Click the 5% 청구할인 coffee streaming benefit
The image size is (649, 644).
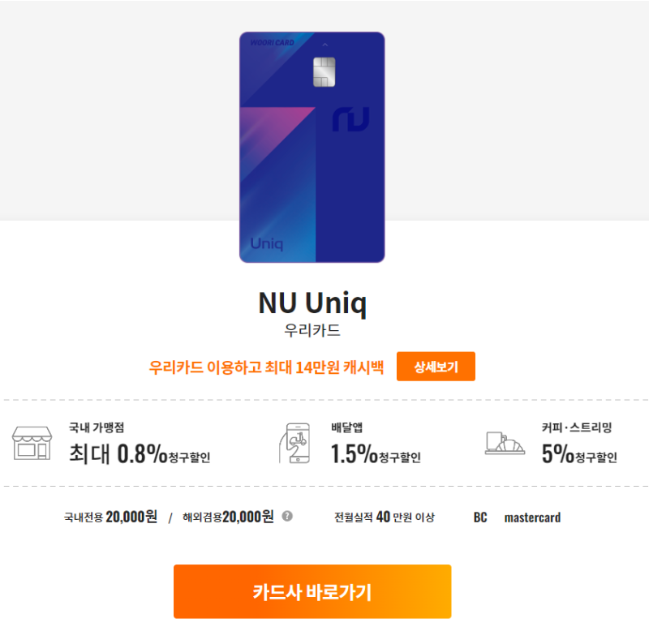tap(579, 453)
